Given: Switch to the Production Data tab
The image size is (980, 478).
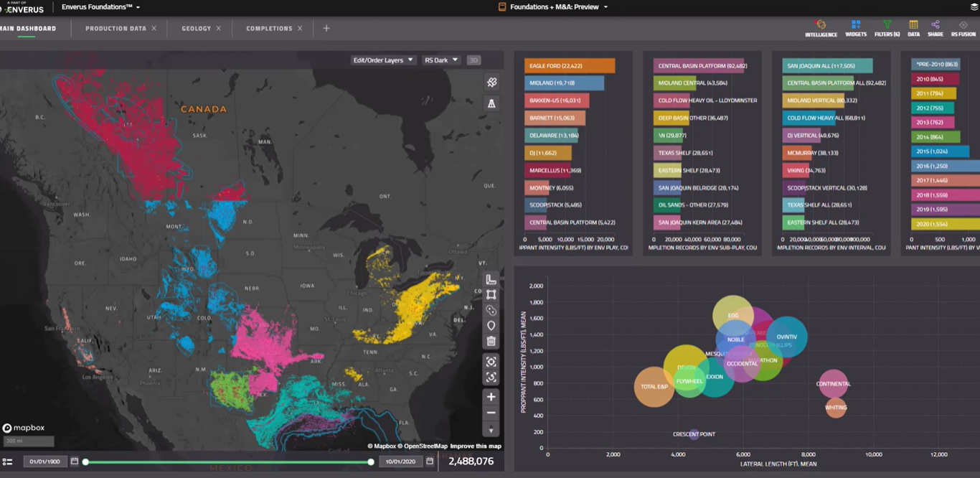Looking at the screenshot, I should pos(116,29).
